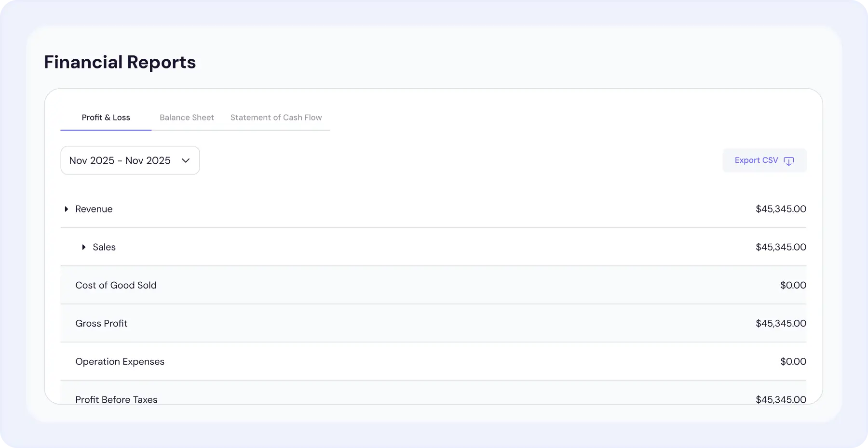Image resolution: width=868 pixels, height=448 pixels.
Task: Open the date range dropdown chevron
Action: [x=186, y=160]
